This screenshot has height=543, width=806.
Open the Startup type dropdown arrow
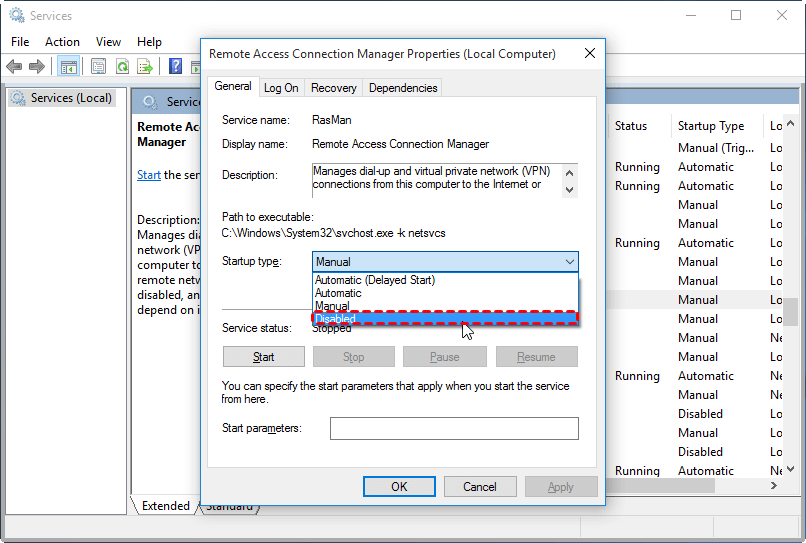point(569,262)
